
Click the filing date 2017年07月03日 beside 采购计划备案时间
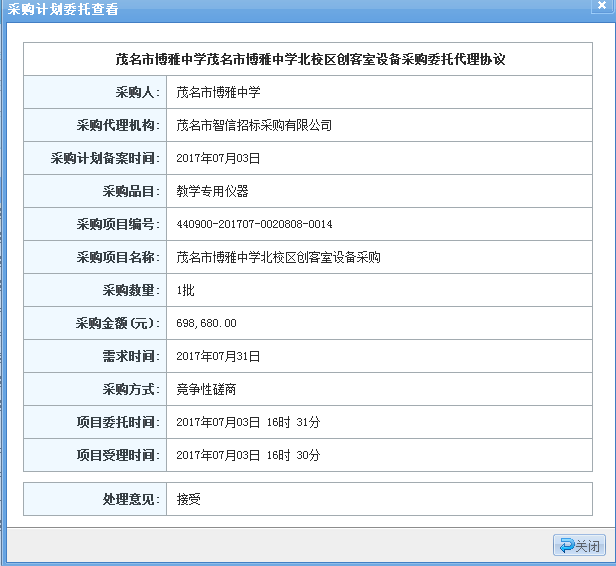(x=218, y=159)
